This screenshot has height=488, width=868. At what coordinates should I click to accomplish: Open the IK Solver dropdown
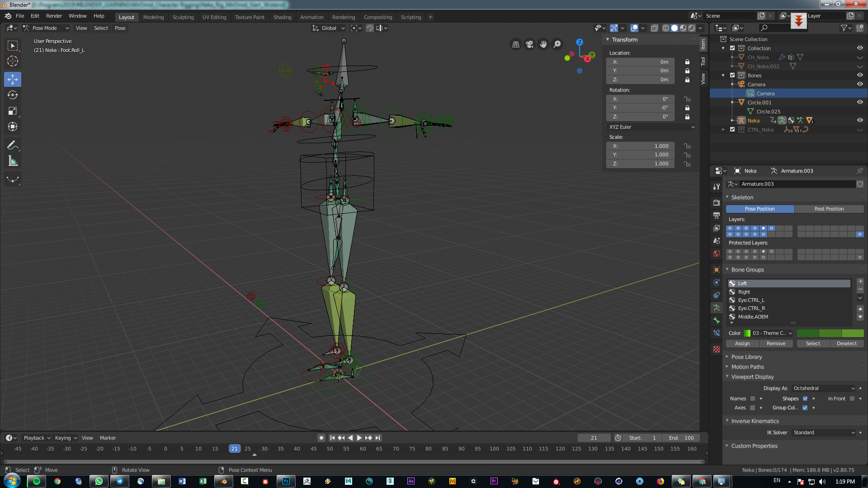pos(823,432)
